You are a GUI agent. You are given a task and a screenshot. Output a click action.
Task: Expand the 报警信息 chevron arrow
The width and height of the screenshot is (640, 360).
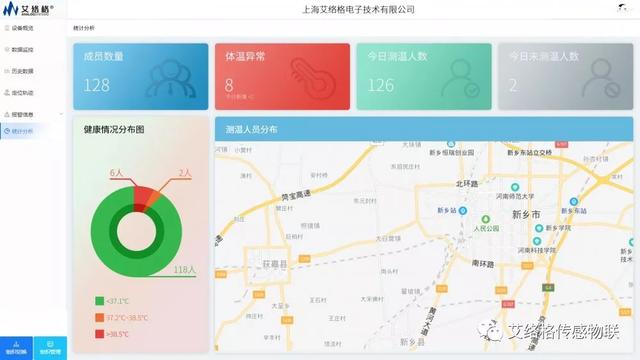62,114
